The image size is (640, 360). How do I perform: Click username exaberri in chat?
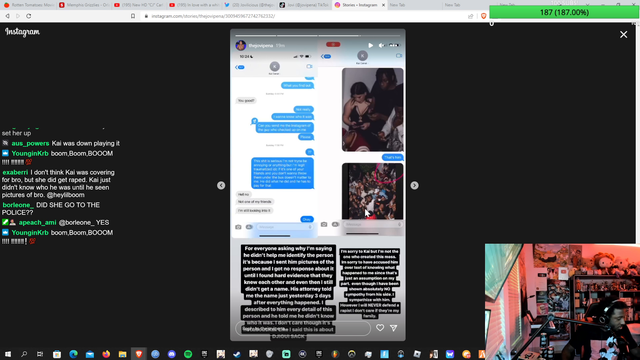tap(15, 172)
